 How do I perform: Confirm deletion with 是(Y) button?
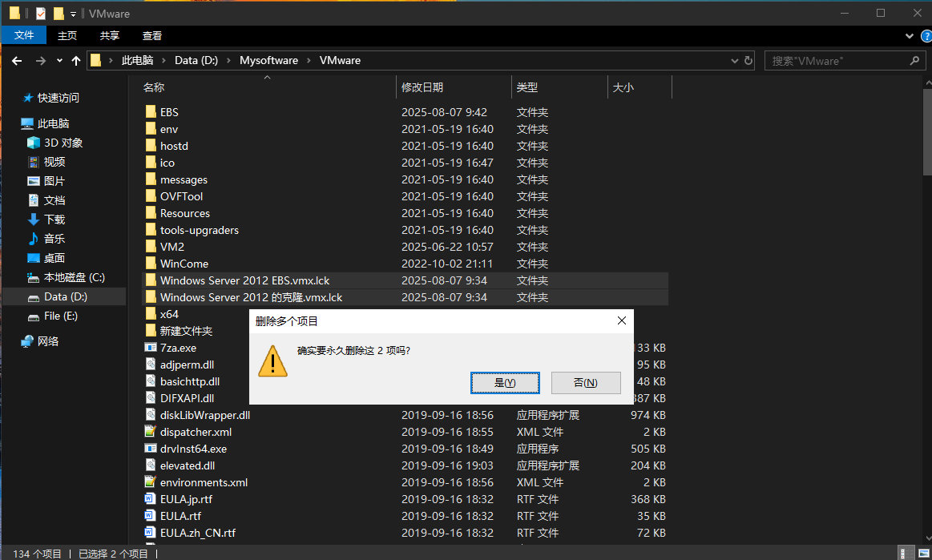(x=505, y=383)
